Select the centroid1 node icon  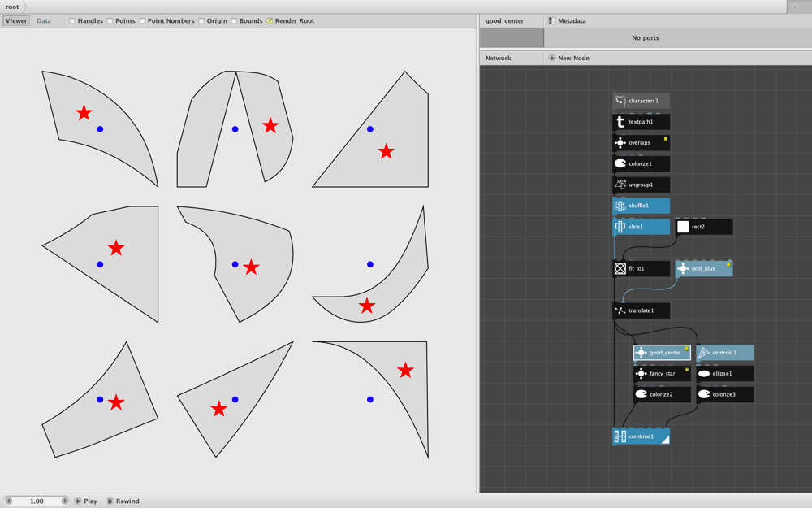point(704,353)
